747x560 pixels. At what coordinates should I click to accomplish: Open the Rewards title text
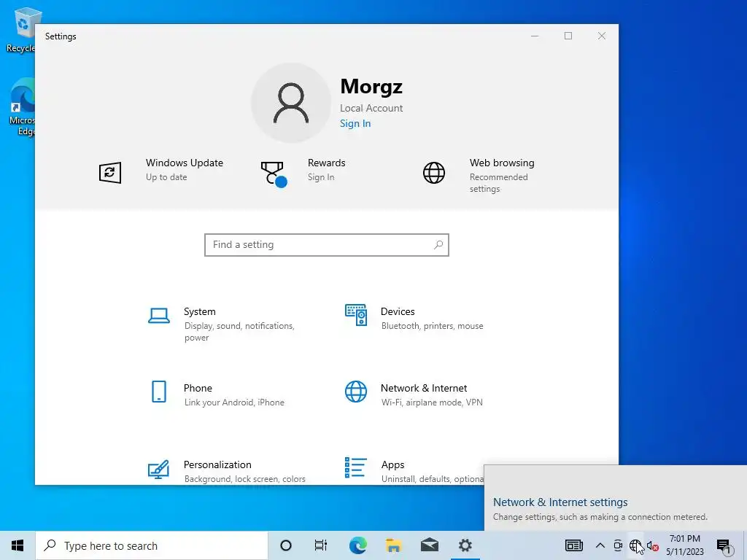pyautogui.click(x=326, y=163)
